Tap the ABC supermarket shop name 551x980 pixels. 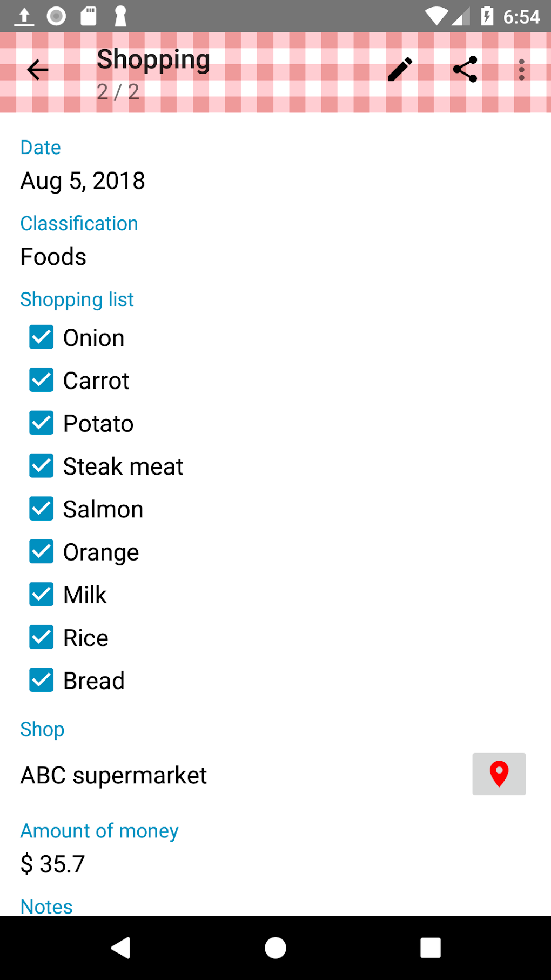click(x=113, y=775)
